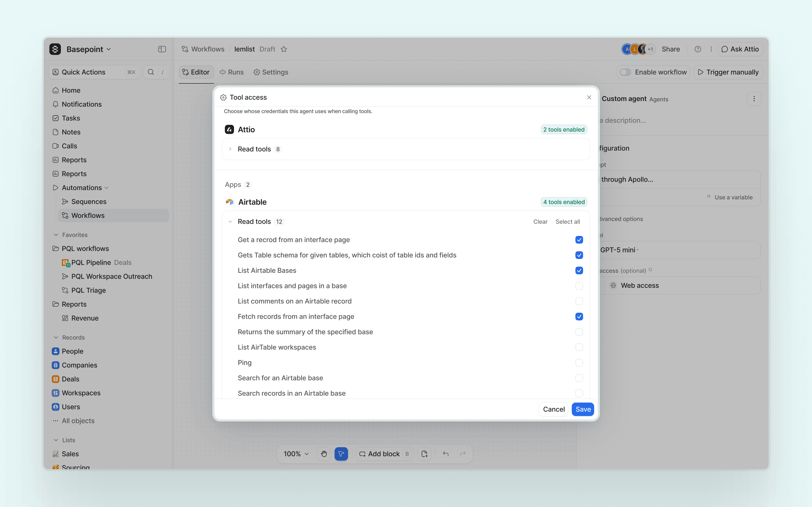Save the tool access settings
This screenshot has height=507, width=812.
(x=583, y=409)
